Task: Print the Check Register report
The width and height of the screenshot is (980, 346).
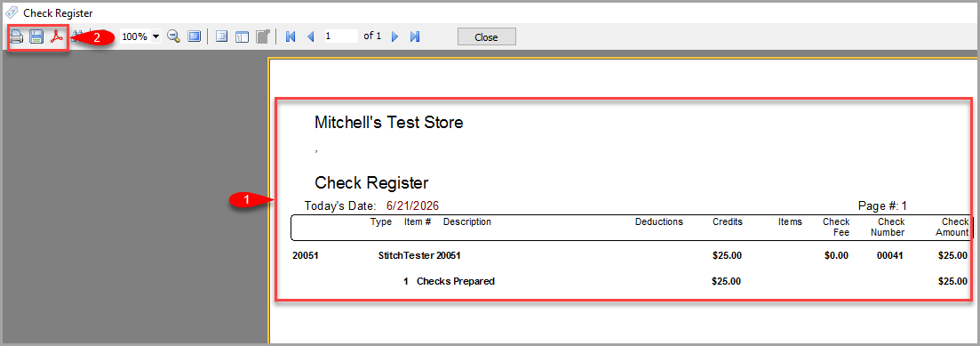Action: coord(16,37)
